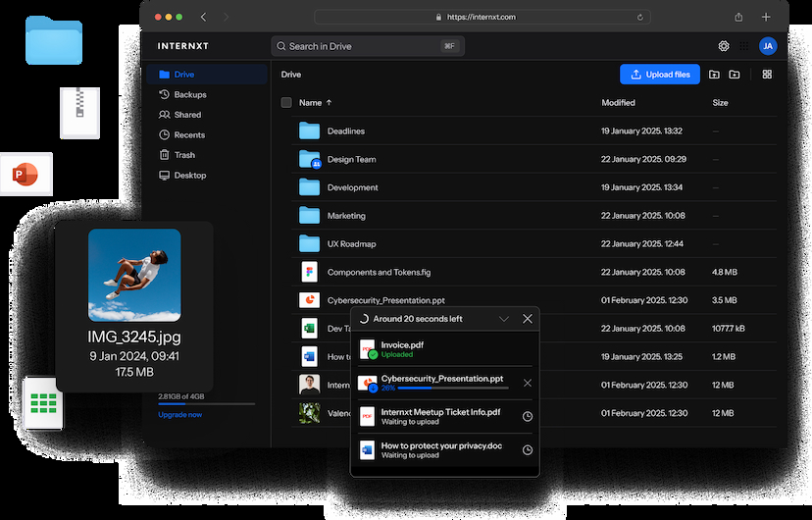Image resolution: width=812 pixels, height=520 pixels.
Task: Reload the page in address bar
Action: (640, 17)
